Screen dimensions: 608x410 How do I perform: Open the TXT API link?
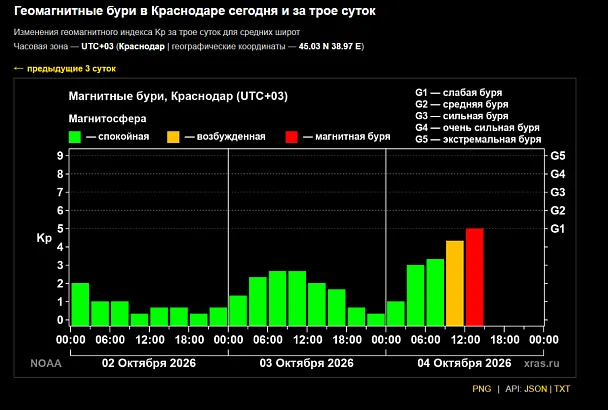[562, 389]
